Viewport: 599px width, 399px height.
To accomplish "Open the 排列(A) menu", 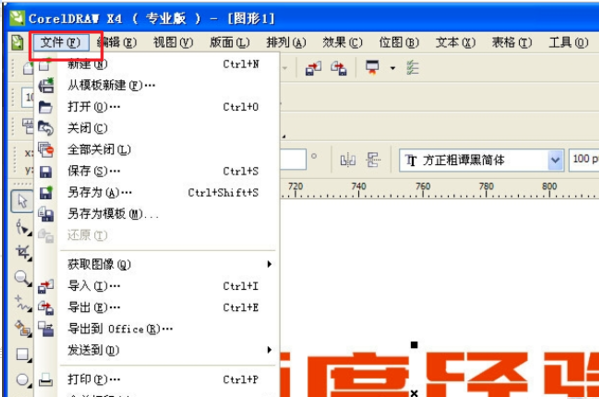I will 286,42.
